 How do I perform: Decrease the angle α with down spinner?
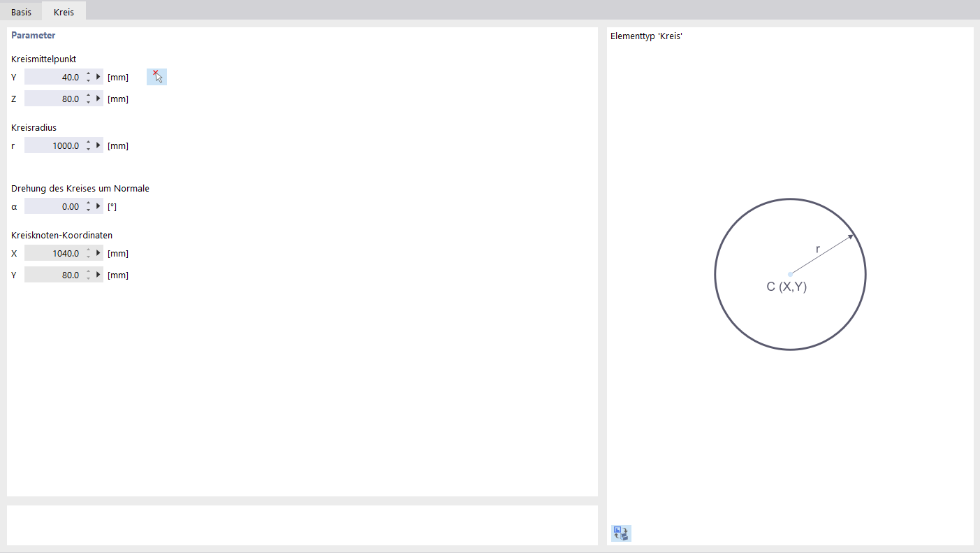coord(88,210)
